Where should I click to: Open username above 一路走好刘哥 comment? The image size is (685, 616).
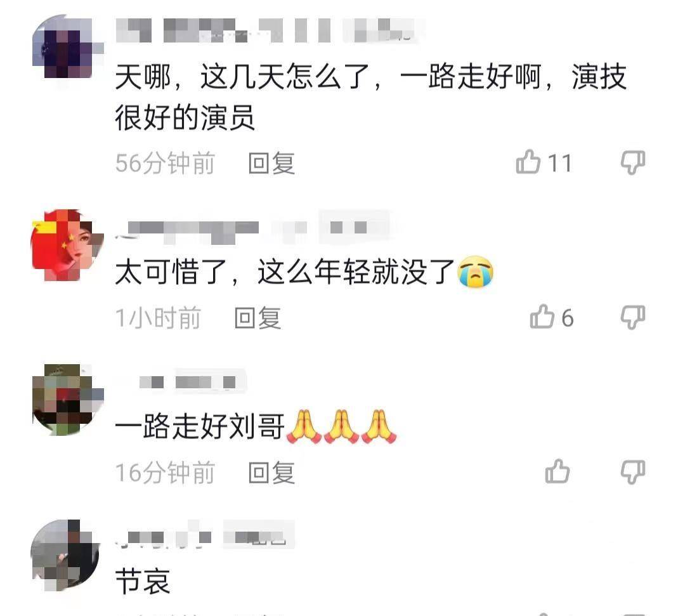[x=181, y=382]
